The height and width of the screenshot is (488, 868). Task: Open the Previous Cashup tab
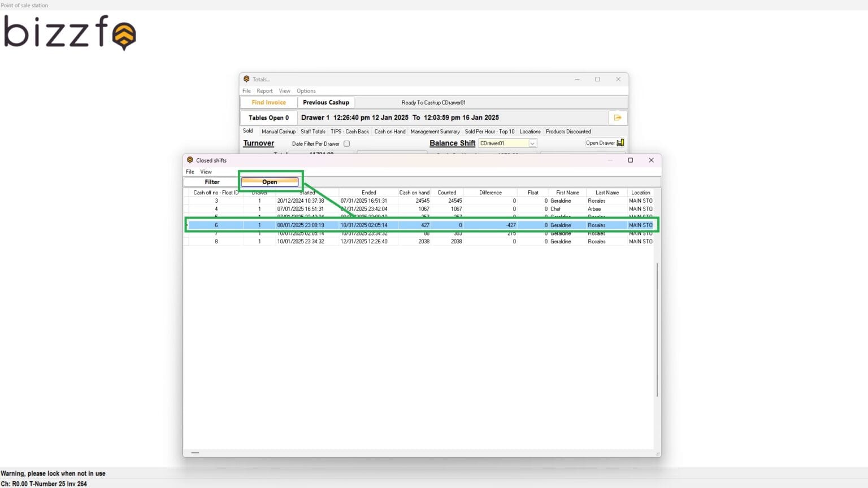[326, 102]
